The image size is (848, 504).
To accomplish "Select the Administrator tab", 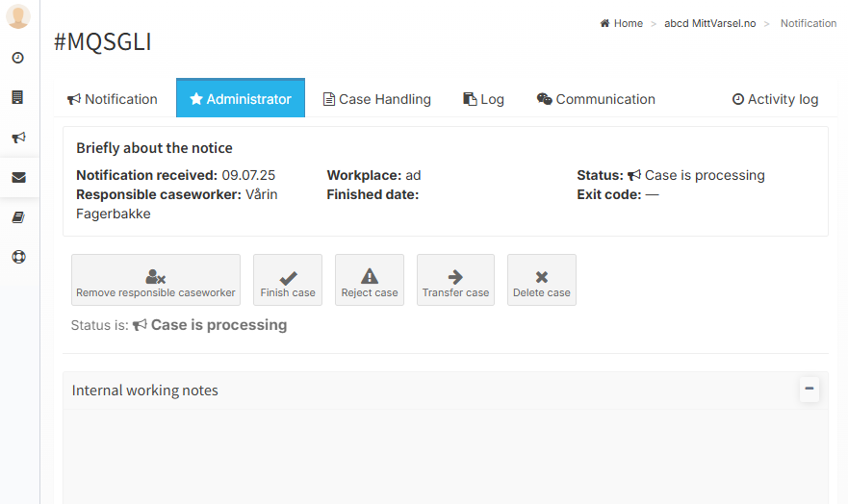I will tap(241, 99).
